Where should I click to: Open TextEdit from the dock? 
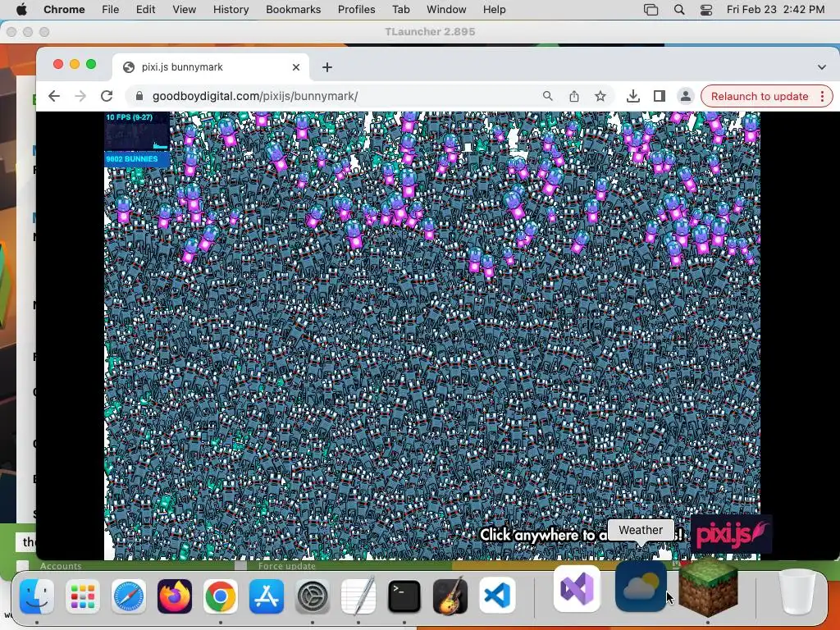[358, 596]
